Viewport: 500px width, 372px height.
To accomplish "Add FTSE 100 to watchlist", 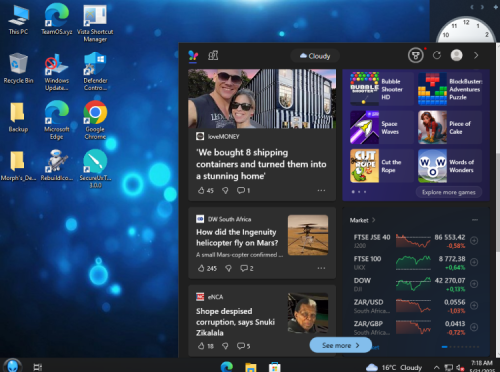I will [474, 262].
